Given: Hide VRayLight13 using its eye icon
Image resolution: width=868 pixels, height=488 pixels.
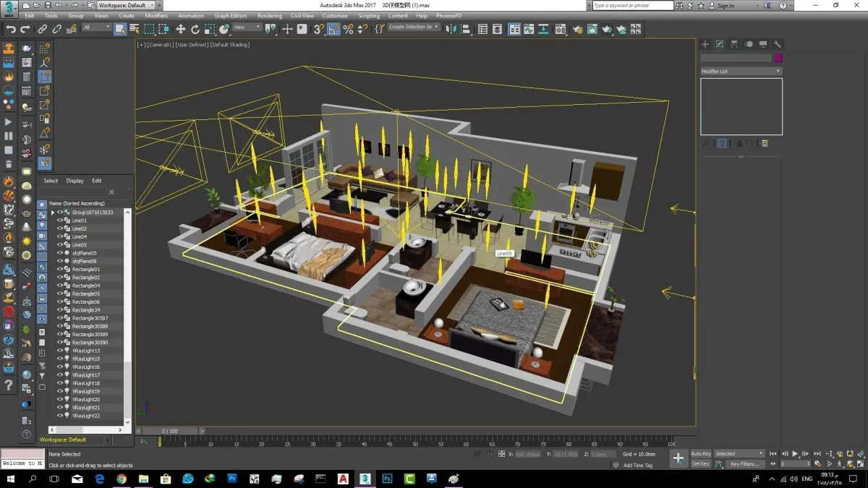Looking at the screenshot, I should pos(60,351).
